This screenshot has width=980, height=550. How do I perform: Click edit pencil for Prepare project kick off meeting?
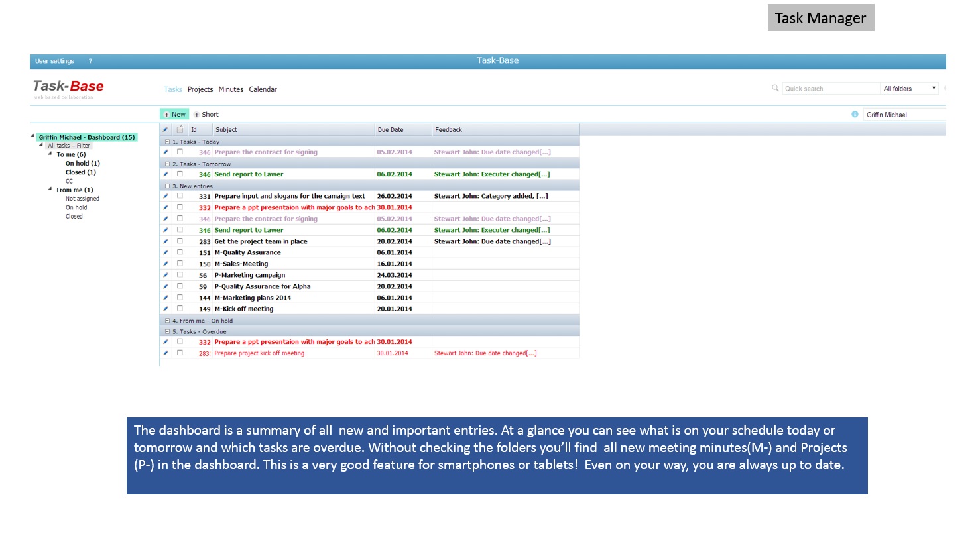coord(166,353)
